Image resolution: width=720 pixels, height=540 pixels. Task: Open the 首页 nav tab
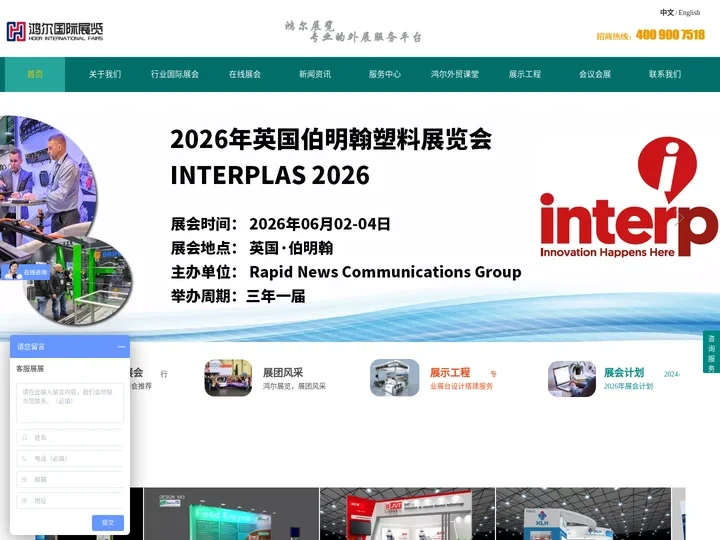click(x=35, y=74)
